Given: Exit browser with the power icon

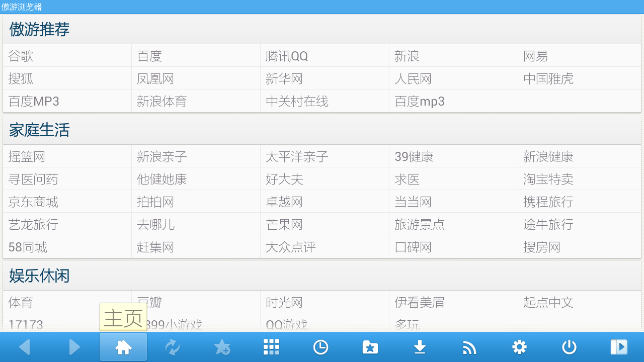Looking at the screenshot, I should [569, 347].
